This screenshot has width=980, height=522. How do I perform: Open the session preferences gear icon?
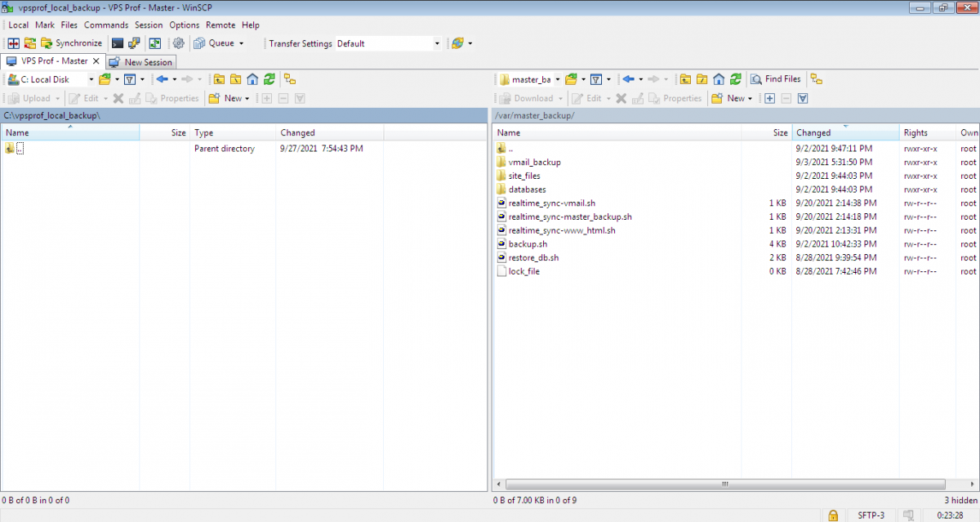point(179,42)
